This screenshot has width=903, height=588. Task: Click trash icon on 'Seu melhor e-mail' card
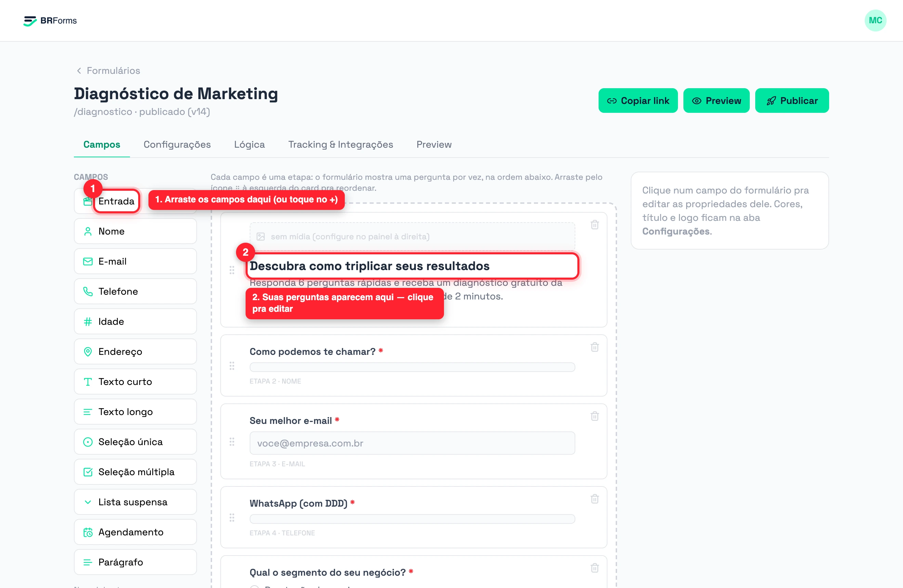click(594, 416)
